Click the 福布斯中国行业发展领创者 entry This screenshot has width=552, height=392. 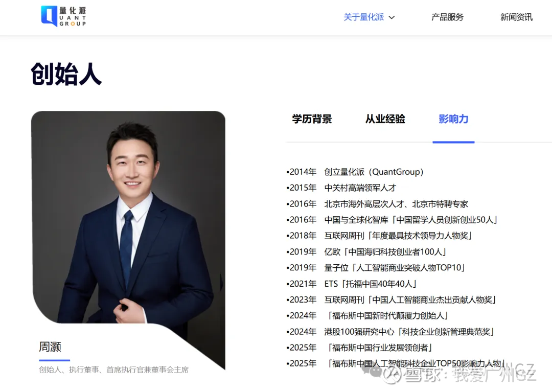pos(360,348)
